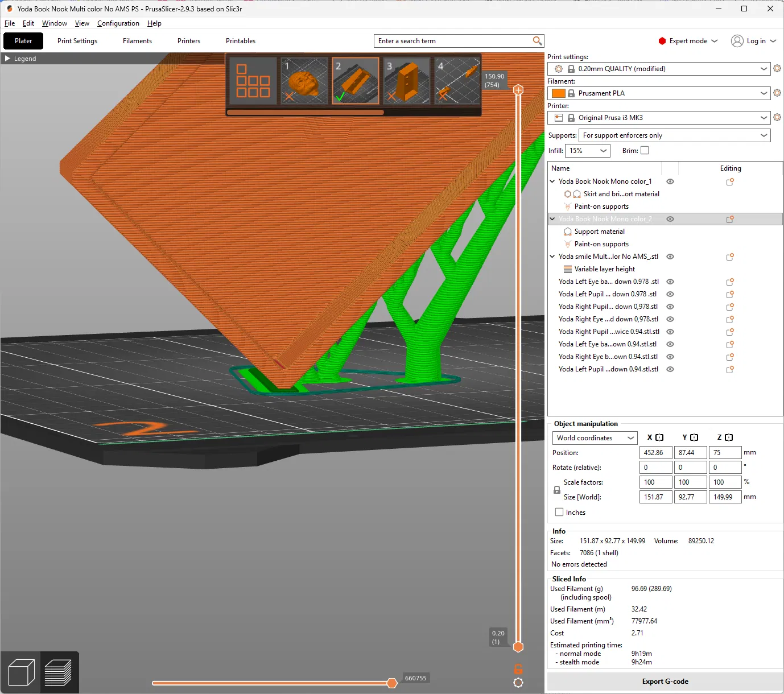Toggle the scale factors lock icon

[x=557, y=490]
